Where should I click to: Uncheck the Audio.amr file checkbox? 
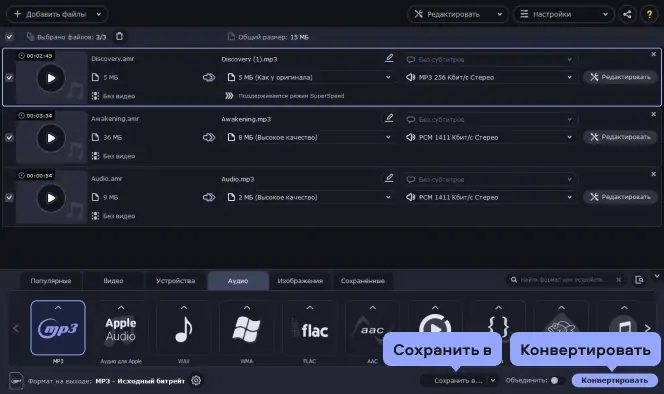9,198
